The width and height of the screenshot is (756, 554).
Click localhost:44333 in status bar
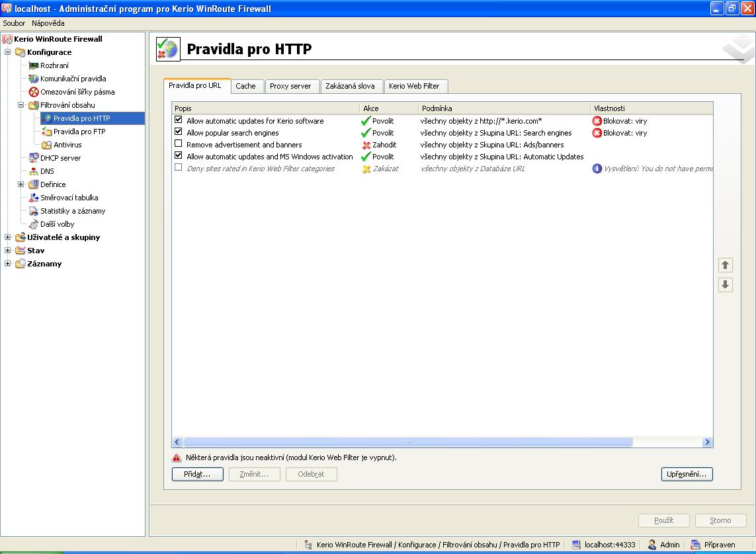pos(604,545)
